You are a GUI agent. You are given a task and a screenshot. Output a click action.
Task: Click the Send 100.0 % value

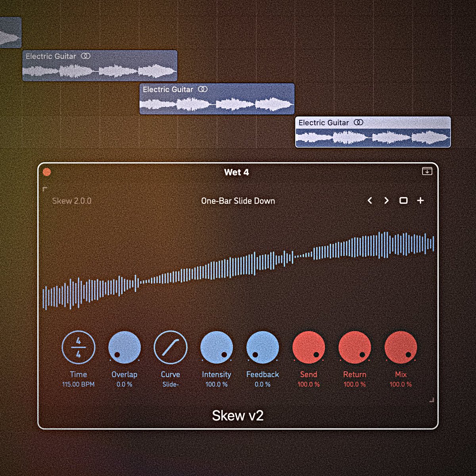click(x=309, y=384)
